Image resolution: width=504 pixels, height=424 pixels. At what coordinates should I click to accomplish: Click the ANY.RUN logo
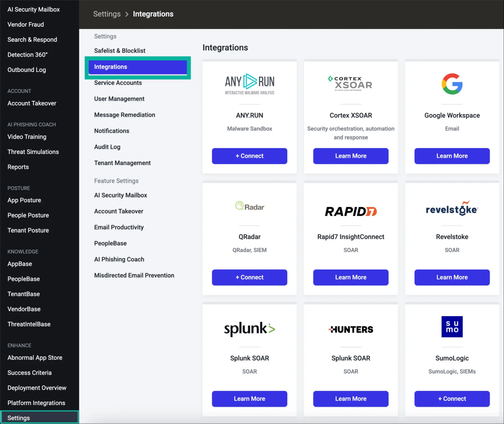250,84
